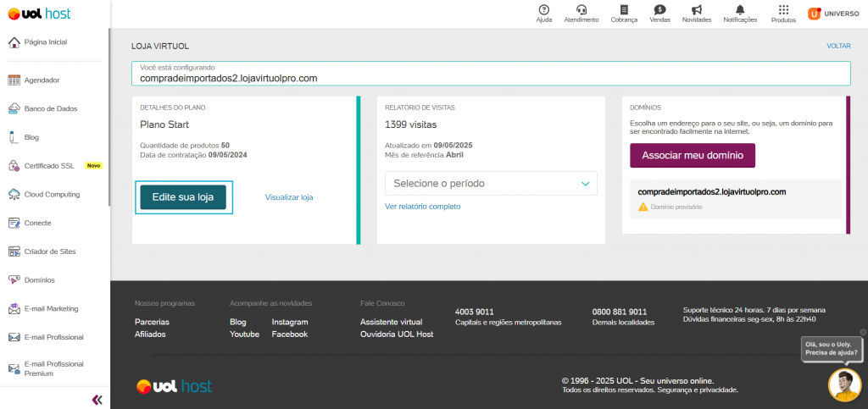The width and height of the screenshot is (868, 409).
Task: Click E-mail Profissional Premium icon
Action: pyautogui.click(x=14, y=368)
